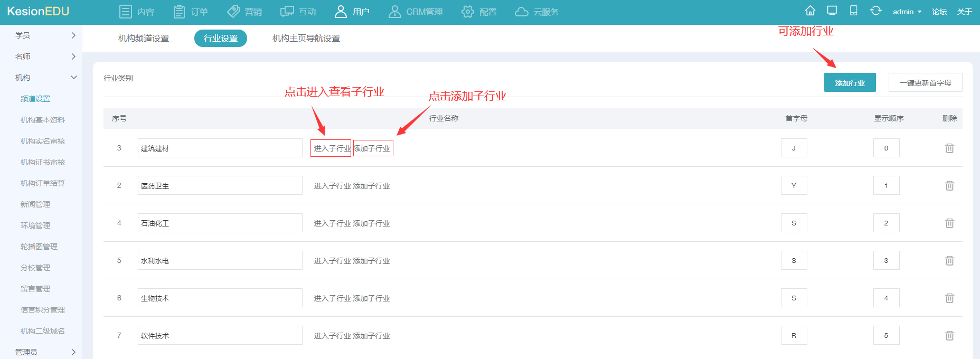980x359 pixels.
Task: Switch to the 机构频道设置 tab
Action: 144,39
